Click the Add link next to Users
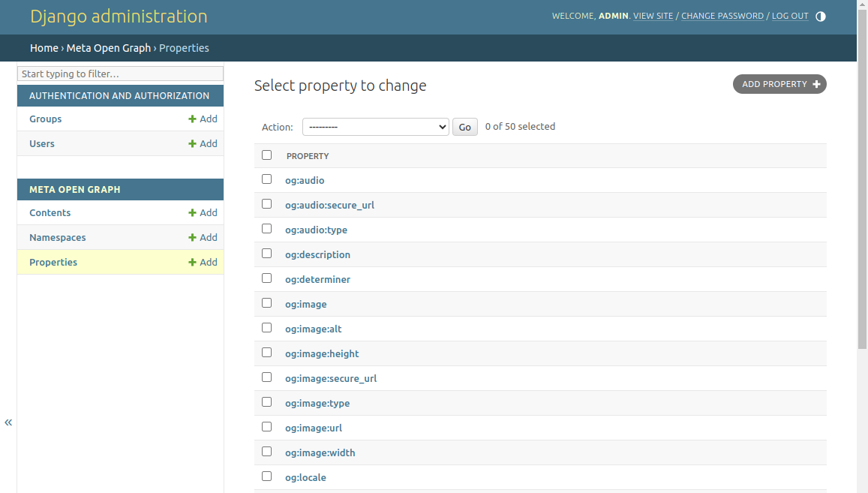The image size is (868, 493). [x=203, y=143]
